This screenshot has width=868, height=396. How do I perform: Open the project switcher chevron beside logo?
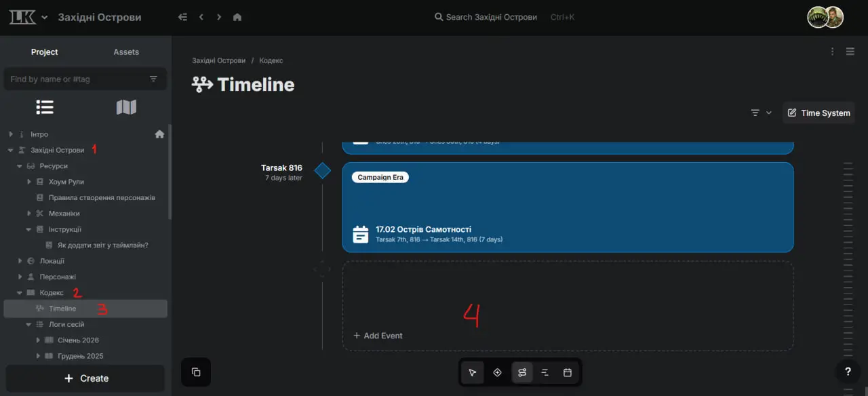pyautogui.click(x=45, y=18)
